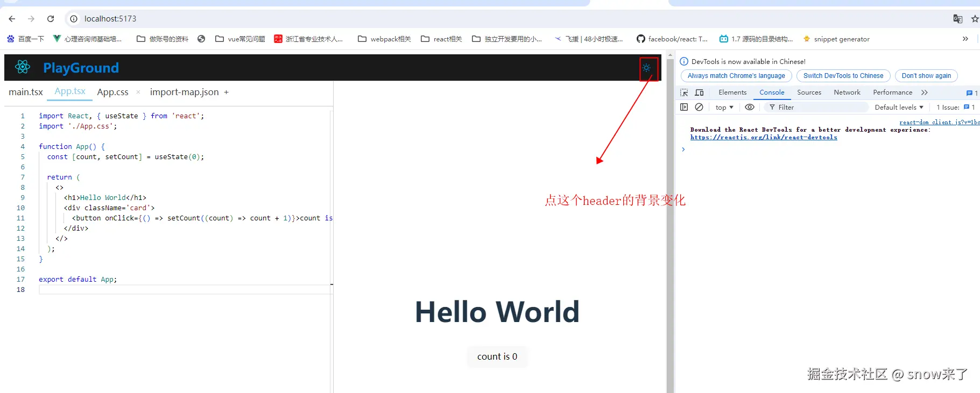980x393 pixels.
Task: Open the webpack相关 bookmark folder
Action: pyautogui.click(x=384, y=39)
